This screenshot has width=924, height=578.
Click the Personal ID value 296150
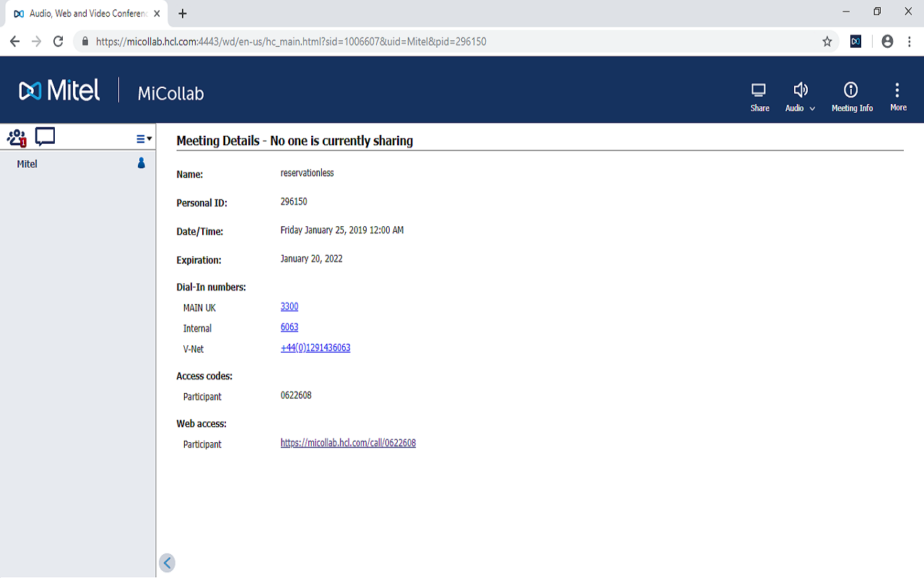click(294, 202)
